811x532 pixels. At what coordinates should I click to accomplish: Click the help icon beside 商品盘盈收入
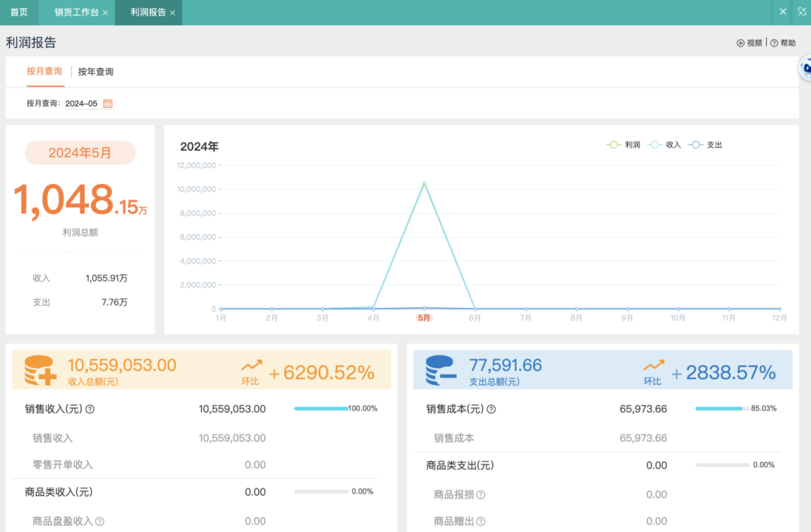(x=99, y=521)
